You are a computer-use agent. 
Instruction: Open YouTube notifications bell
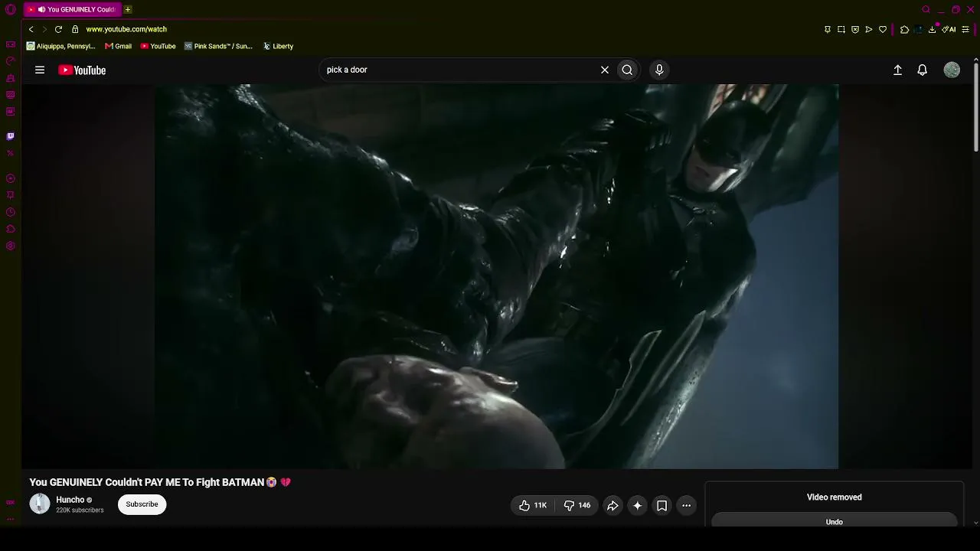click(923, 70)
